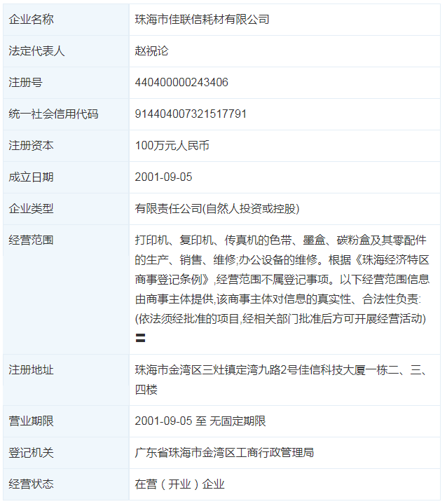Click the 登记机关 row label
The width and height of the screenshot is (447, 504).
pyautogui.click(x=31, y=453)
